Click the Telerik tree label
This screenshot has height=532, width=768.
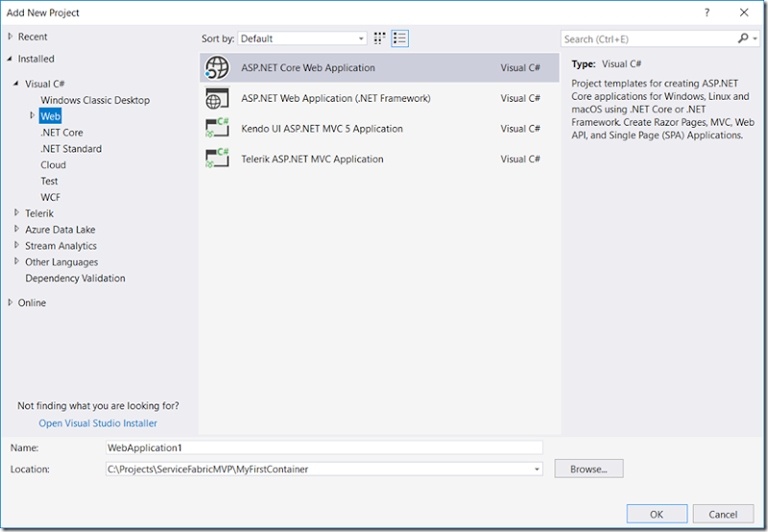[x=39, y=213]
